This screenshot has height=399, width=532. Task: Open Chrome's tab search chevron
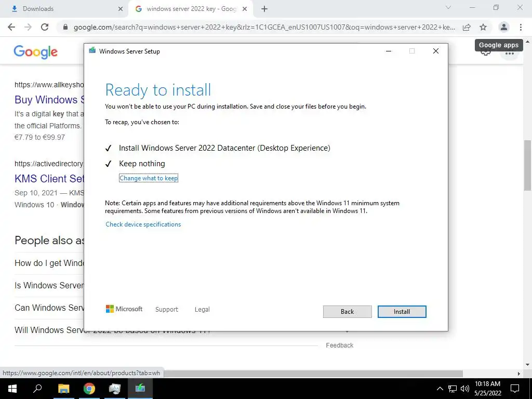448,7
